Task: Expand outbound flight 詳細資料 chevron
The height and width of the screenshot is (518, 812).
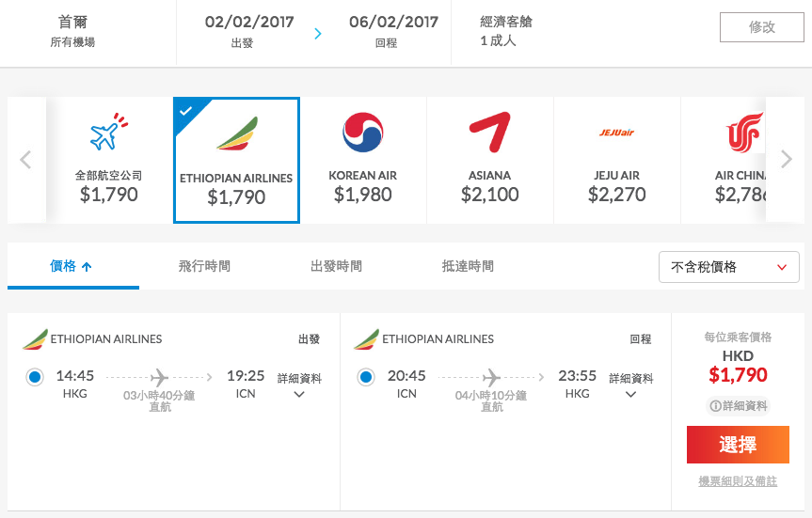Action: pyautogui.click(x=299, y=394)
